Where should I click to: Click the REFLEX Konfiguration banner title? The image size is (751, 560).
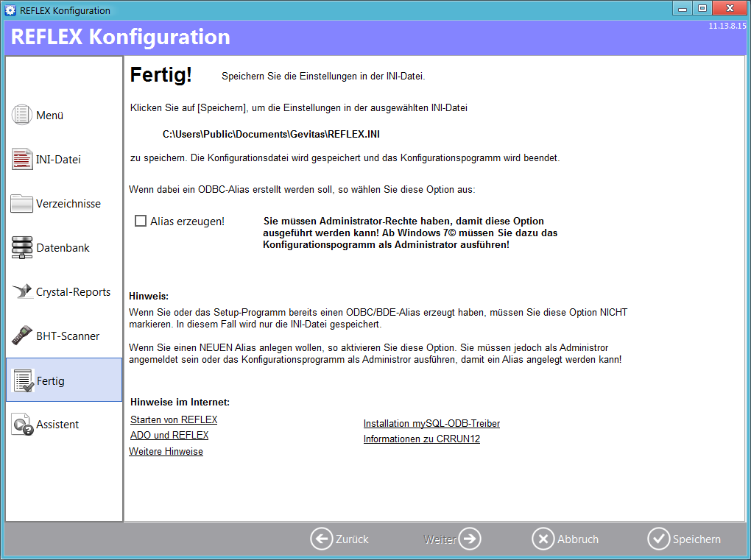coord(120,37)
